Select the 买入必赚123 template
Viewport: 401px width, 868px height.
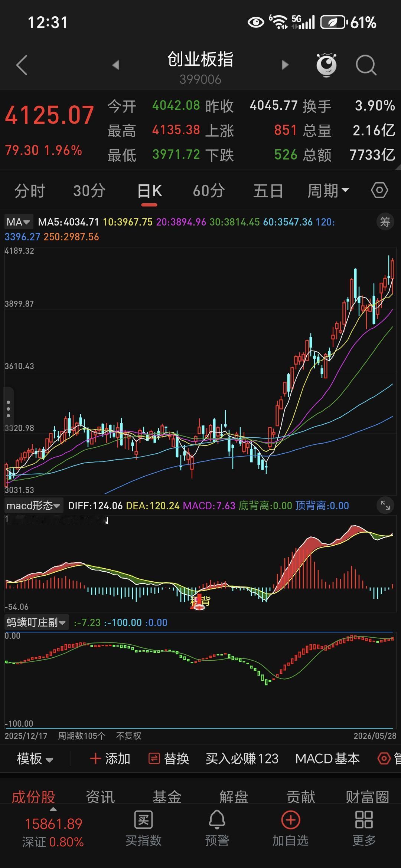[x=242, y=759]
